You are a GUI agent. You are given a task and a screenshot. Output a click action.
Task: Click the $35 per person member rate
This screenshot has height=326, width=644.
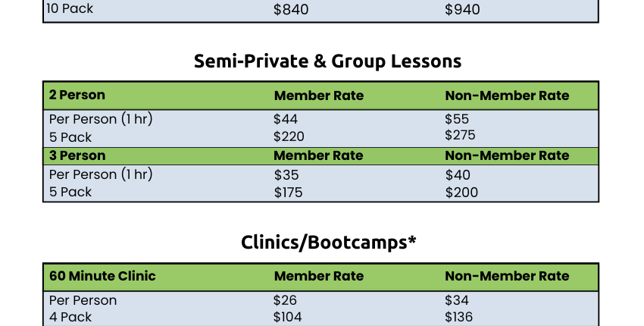pyautogui.click(x=286, y=175)
